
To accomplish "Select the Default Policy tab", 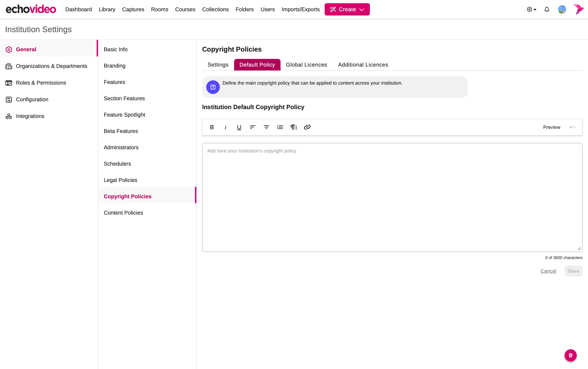I will [x=257, y=65].
